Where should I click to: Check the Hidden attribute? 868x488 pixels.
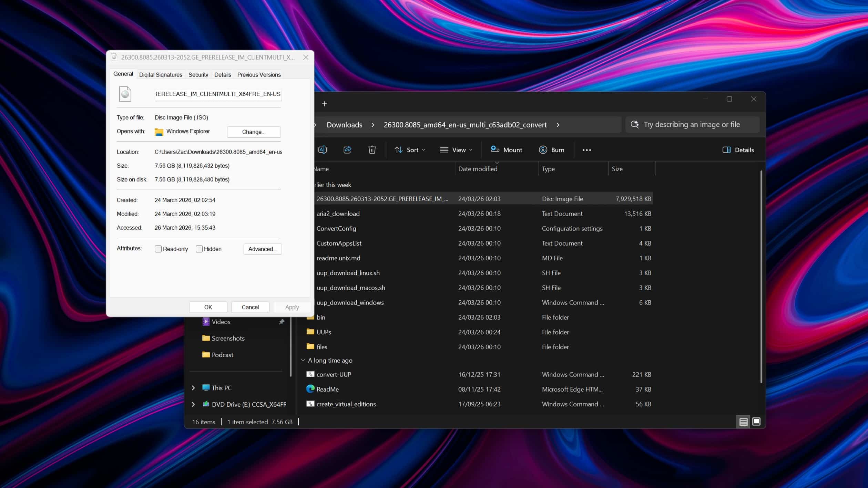pos(199,249)
